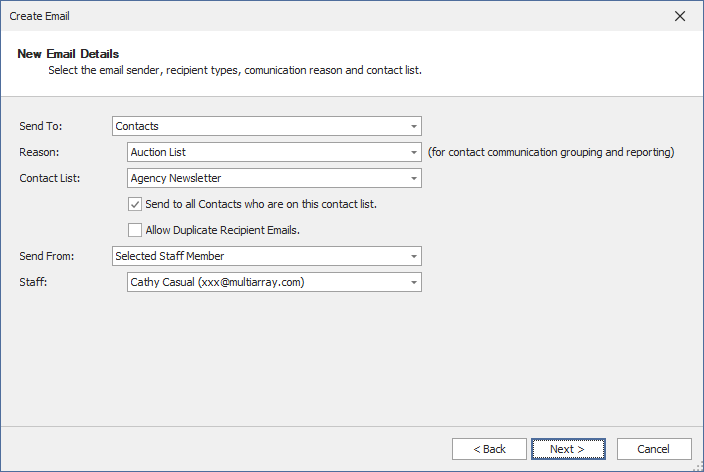Close the Create Email dialog window

tap(680, 16)
